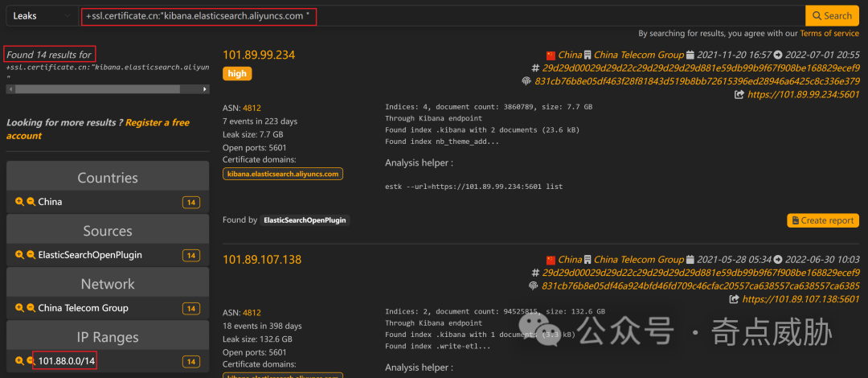This screenshot has height=378, width=868.
Task: Click external link icon beside 101.89.99.234:5601
Action: pyautogui.click(x=739, y=95)
